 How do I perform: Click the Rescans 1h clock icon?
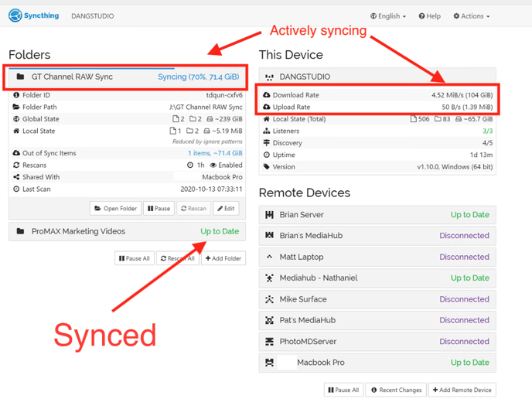pyautogui.click(x=190, y=165)
